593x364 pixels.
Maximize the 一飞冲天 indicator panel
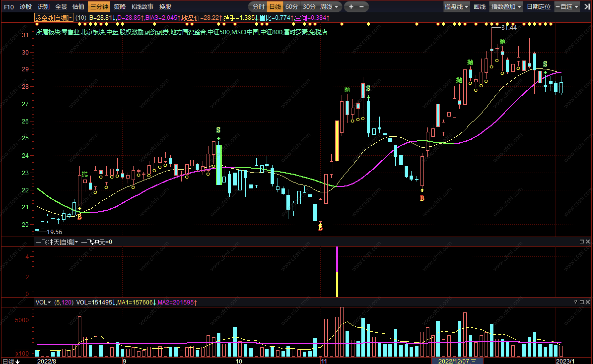coord(582,242)
